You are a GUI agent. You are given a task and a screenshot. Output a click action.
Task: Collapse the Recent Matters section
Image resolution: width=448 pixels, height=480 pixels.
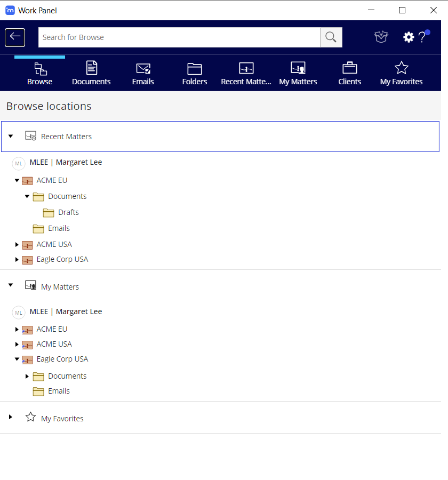pyautogui.click(x=11, y=137)
